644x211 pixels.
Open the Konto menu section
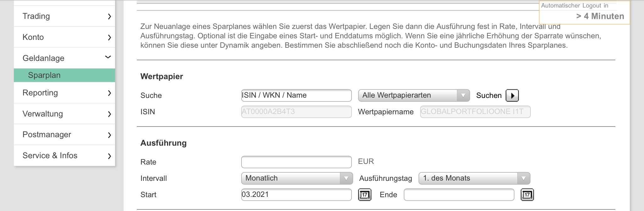pos(64,37)
